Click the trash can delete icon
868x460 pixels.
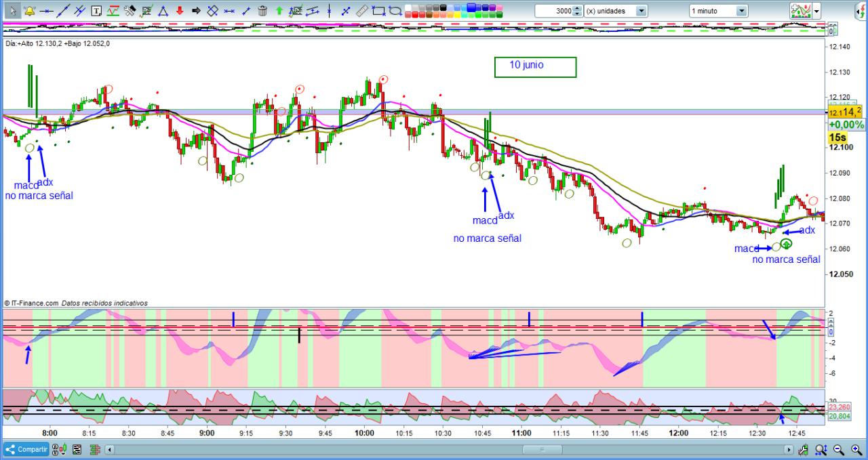point(262,11)
